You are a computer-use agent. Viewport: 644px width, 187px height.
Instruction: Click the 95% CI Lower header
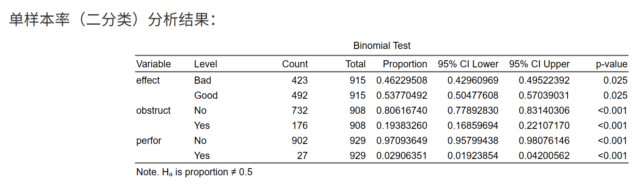coord(468,64)
